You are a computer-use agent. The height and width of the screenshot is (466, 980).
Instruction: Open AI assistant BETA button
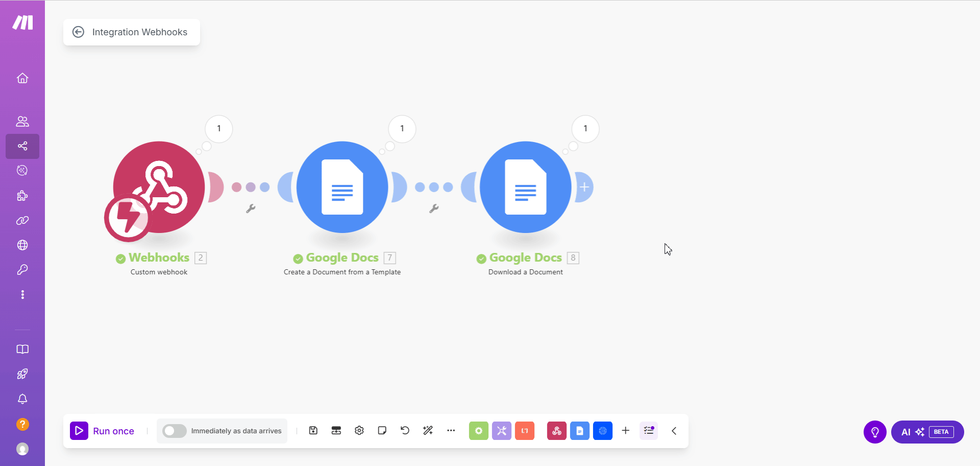tap(927, 432)
